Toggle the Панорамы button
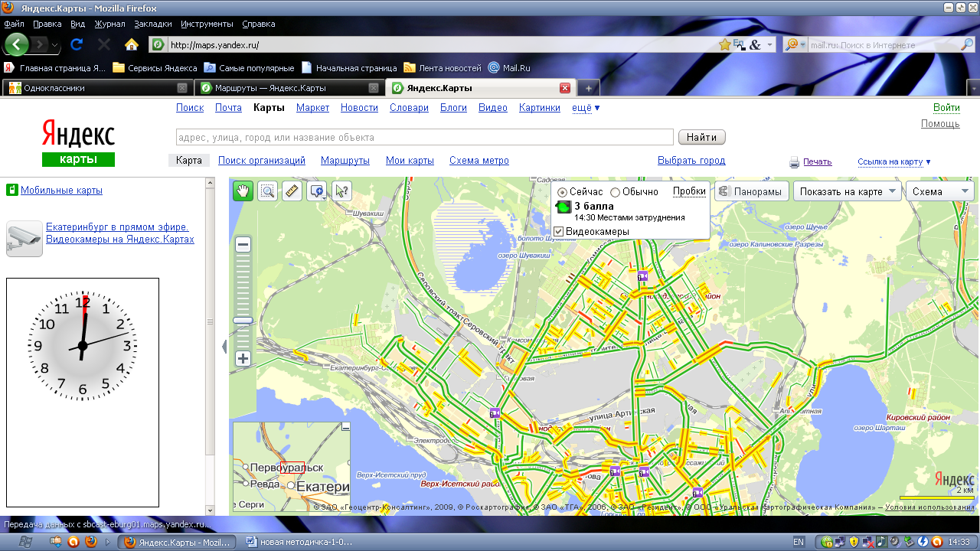The width and height of the screenshot is (980, 551). [x=752, y=191]
